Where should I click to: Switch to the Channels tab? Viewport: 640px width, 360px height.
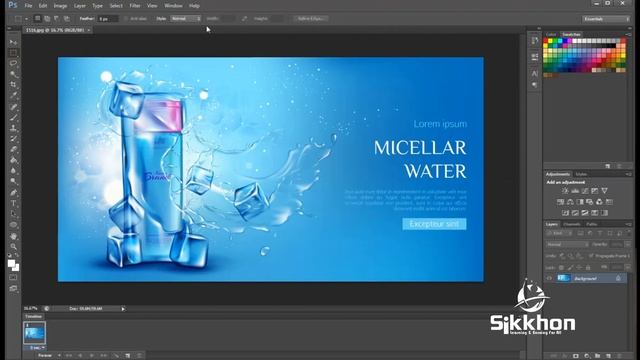click(x=571, y=224)
